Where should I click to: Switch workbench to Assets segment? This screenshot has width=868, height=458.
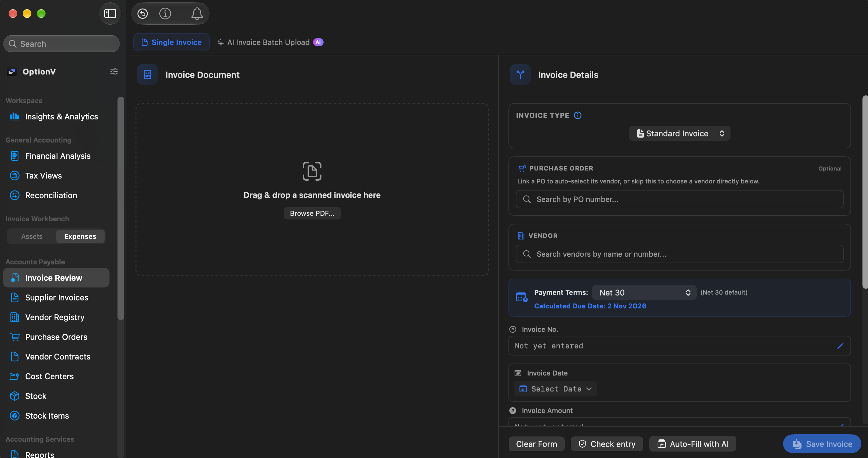[x=32, y=236]
